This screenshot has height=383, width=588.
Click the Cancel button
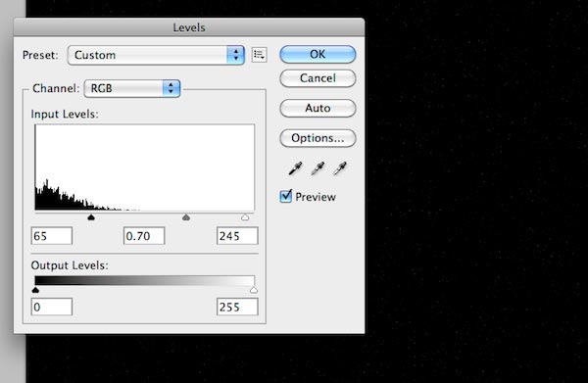pyautogui.click(x=318, y=78)
